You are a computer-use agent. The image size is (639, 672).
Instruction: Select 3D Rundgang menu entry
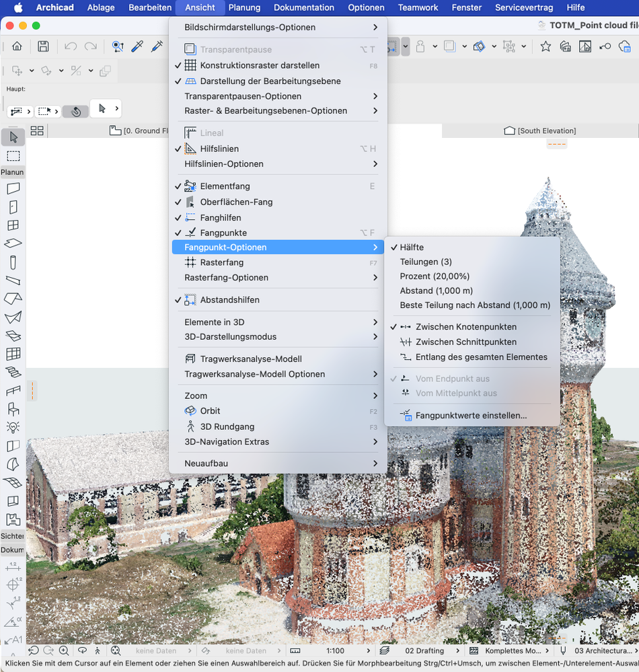pyautogui.click(x=278, y=426)
